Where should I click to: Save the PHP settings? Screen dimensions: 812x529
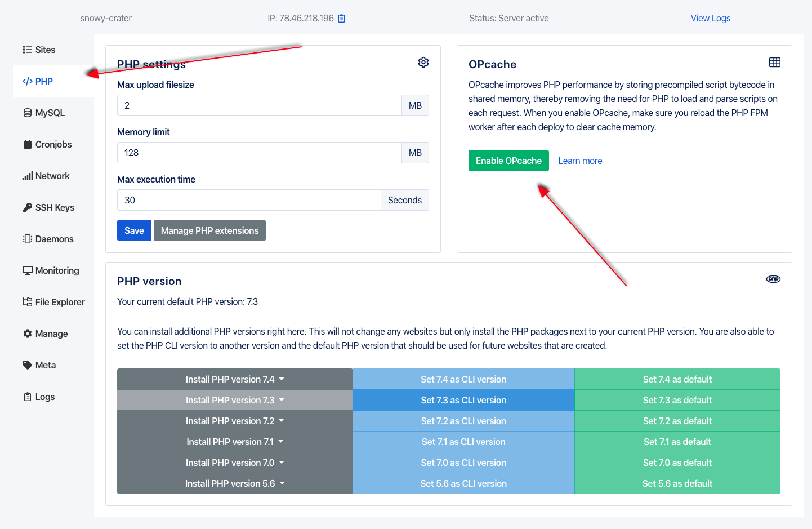pyautogui.click(x=134, y=230)
